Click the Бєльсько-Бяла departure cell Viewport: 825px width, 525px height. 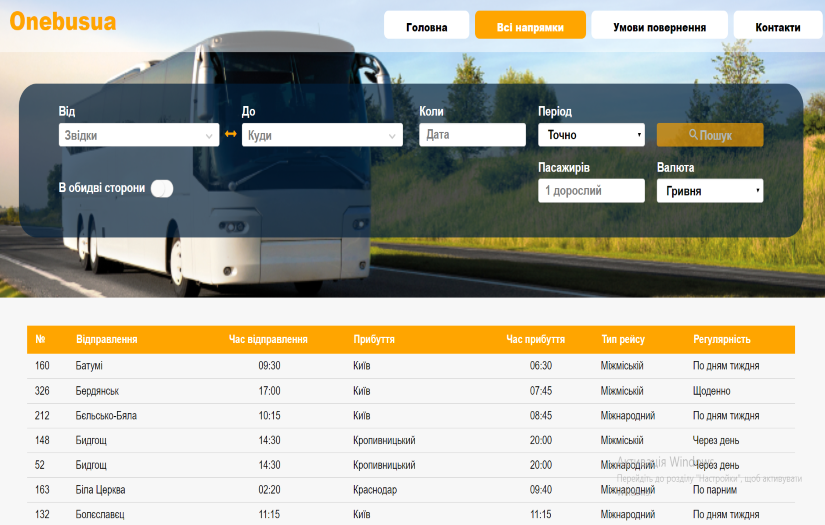[x=106, y=416]
